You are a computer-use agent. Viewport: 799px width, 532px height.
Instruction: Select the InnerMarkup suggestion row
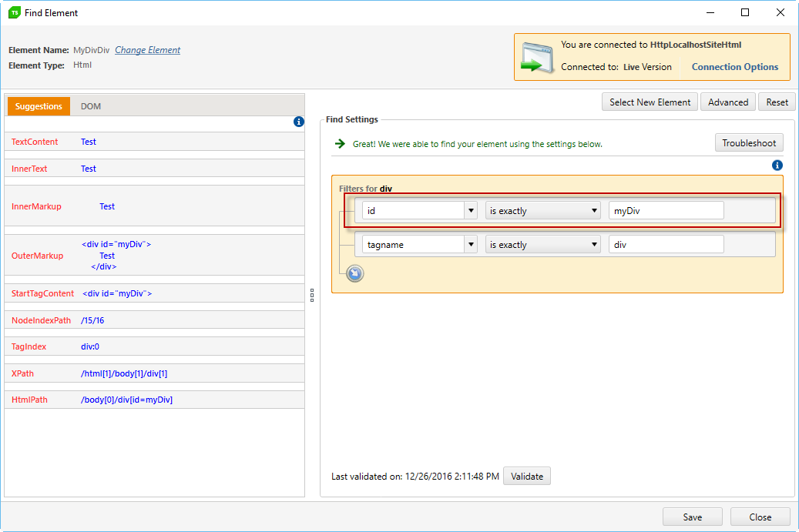(x=154, y=206)
